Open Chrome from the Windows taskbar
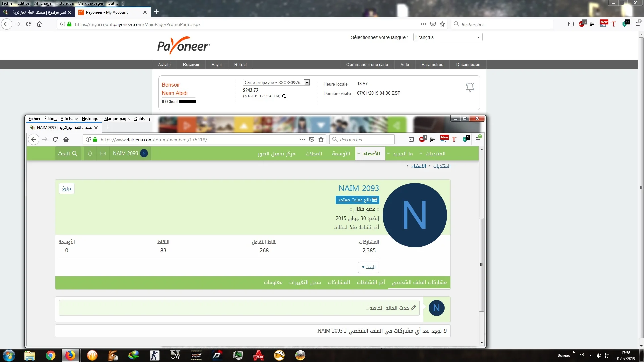Image resolution: width=644 pixels, height=362 pixels. pyautogui.click(x=51, y=355)
